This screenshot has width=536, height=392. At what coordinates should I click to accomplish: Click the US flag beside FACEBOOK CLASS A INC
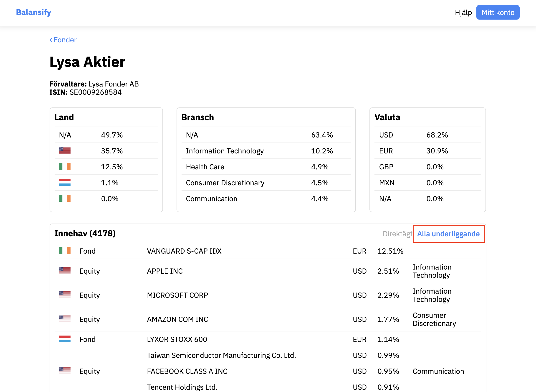[65, 371]
